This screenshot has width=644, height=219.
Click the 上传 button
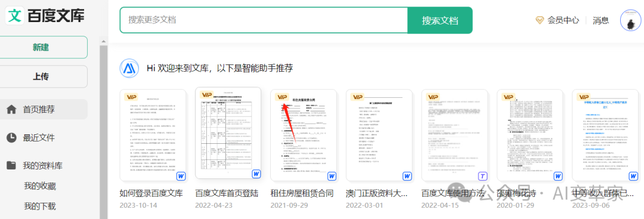point(41,76)
